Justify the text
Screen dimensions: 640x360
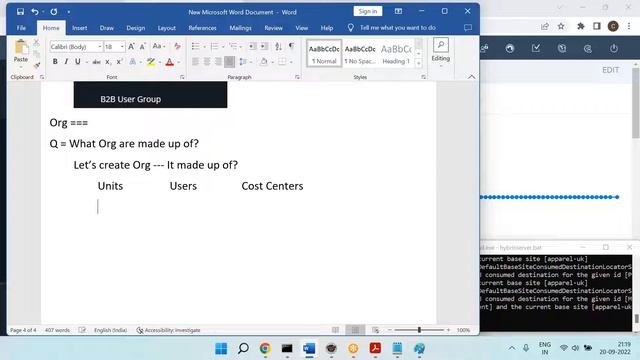pos(230,62)
